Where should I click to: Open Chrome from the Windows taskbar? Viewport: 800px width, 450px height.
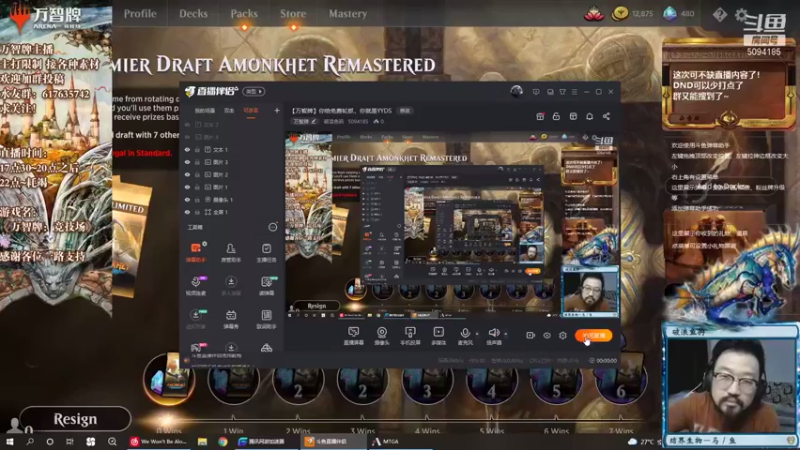[222, 441]
